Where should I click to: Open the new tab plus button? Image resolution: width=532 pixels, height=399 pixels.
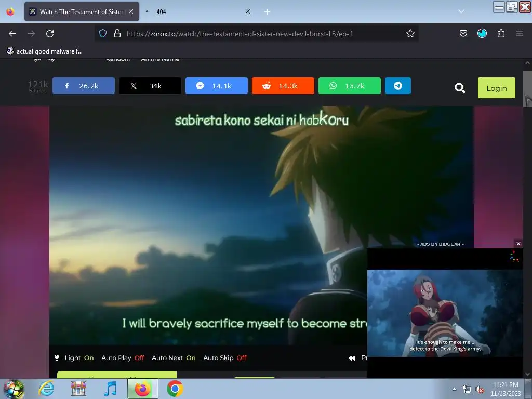coord(268,12)
